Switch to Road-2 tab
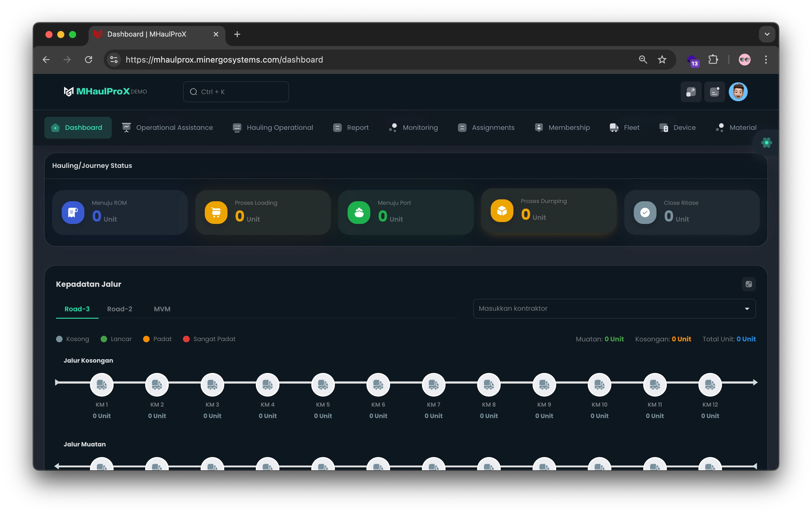The height and width of the screenshot is (514, 812). tap(119, 309)
